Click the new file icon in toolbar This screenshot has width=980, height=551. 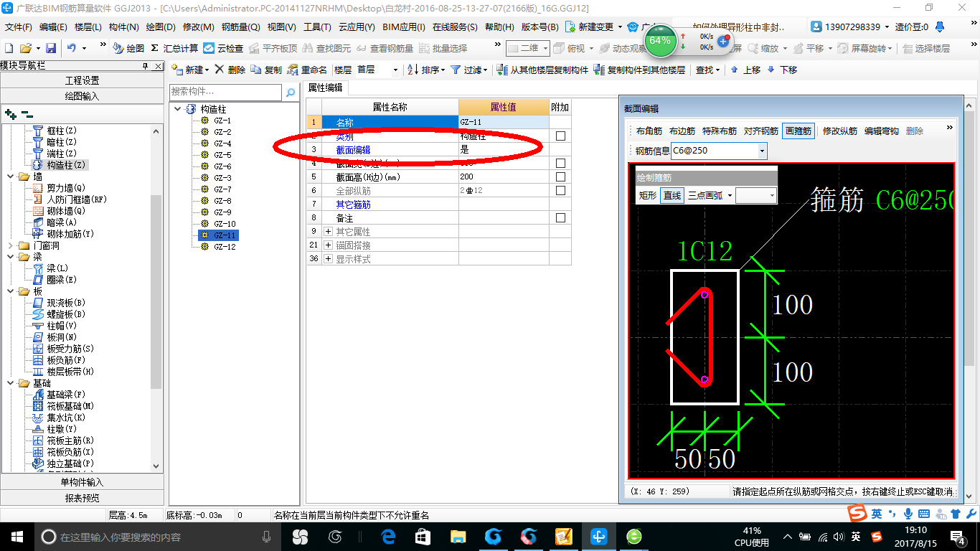pos(9,48)
